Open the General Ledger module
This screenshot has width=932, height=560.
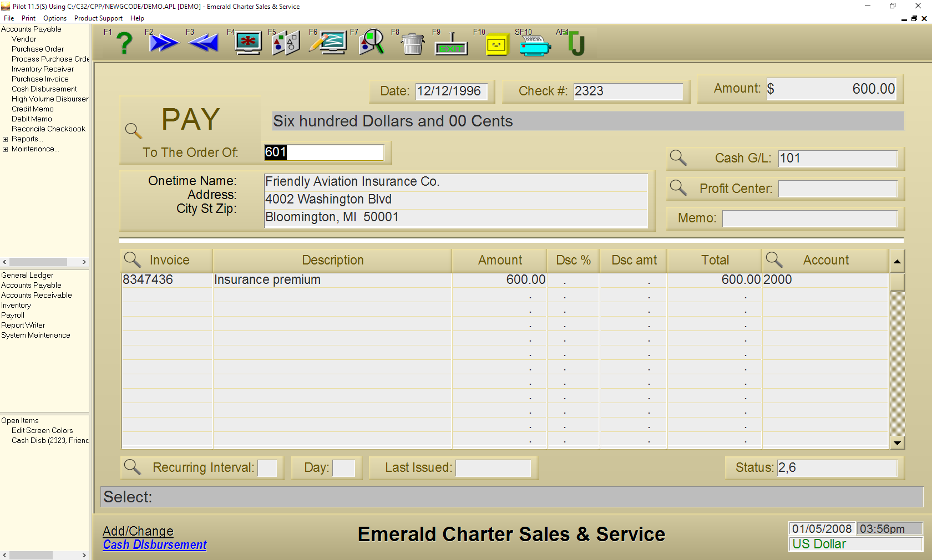[x=27, y=276]
